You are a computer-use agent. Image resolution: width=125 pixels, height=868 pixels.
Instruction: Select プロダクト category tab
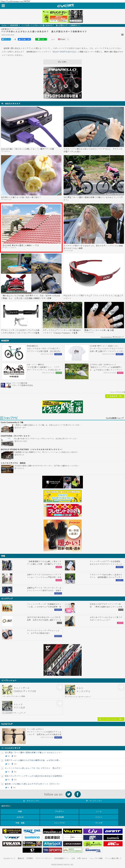(59, 811)
